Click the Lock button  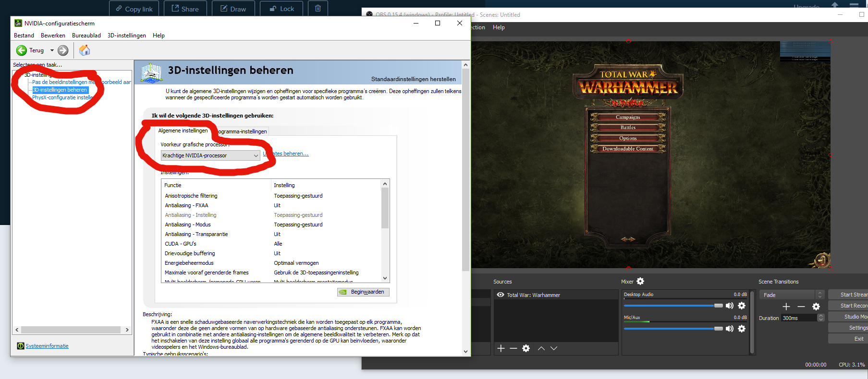pos(281,9)
